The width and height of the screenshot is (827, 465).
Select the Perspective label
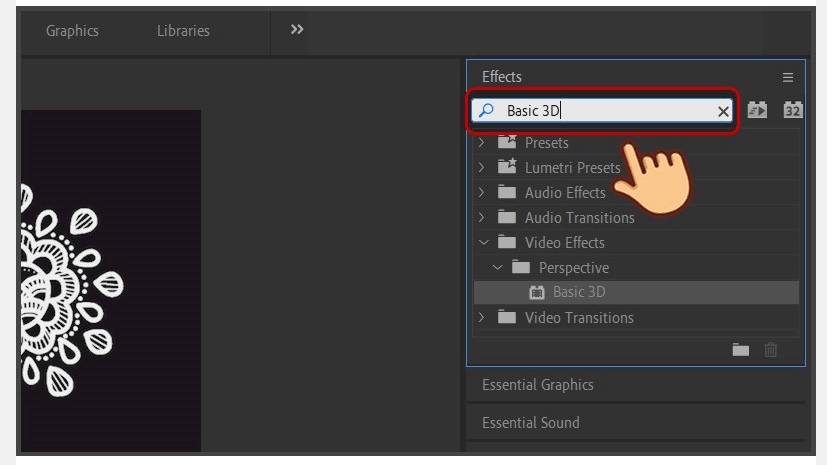[574, 268]
